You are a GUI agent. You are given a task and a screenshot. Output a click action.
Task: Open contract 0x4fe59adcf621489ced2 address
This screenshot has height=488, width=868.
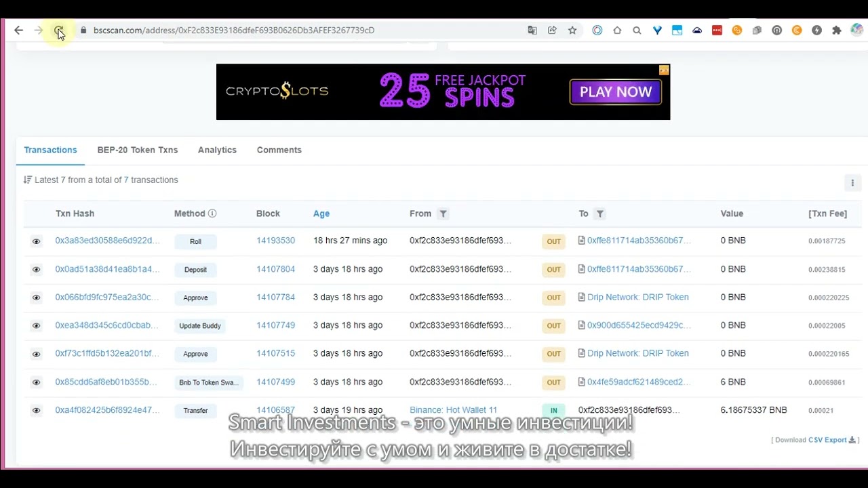639,382
